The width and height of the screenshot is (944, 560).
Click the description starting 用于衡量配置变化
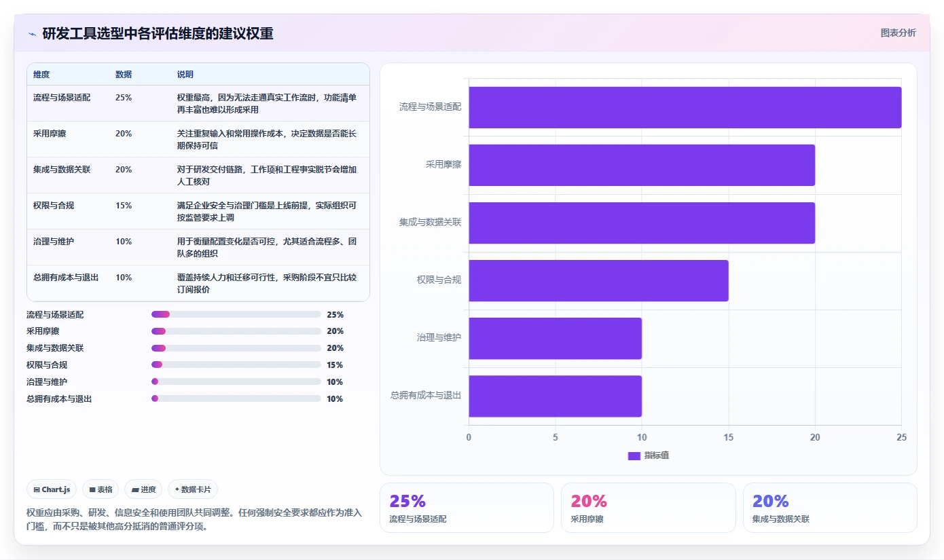(x=267, y=247)
